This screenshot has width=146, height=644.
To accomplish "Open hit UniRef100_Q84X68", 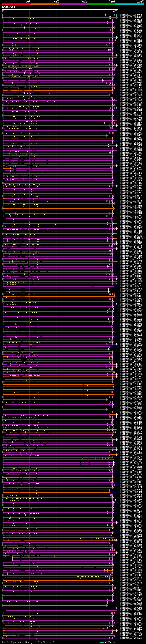I will coord(131,15).
